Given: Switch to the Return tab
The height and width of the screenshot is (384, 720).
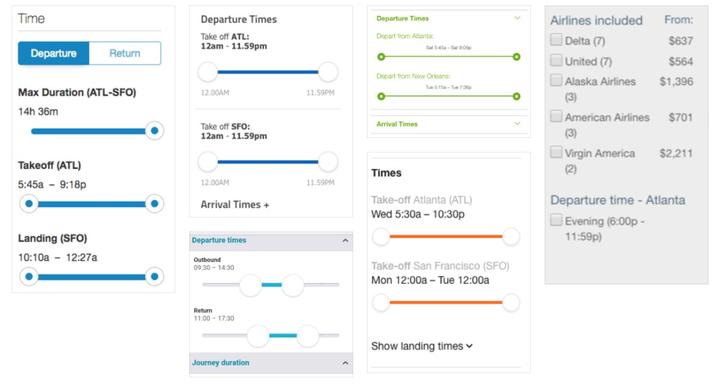Looking at the screenshot, I should [x=125, y=53].
